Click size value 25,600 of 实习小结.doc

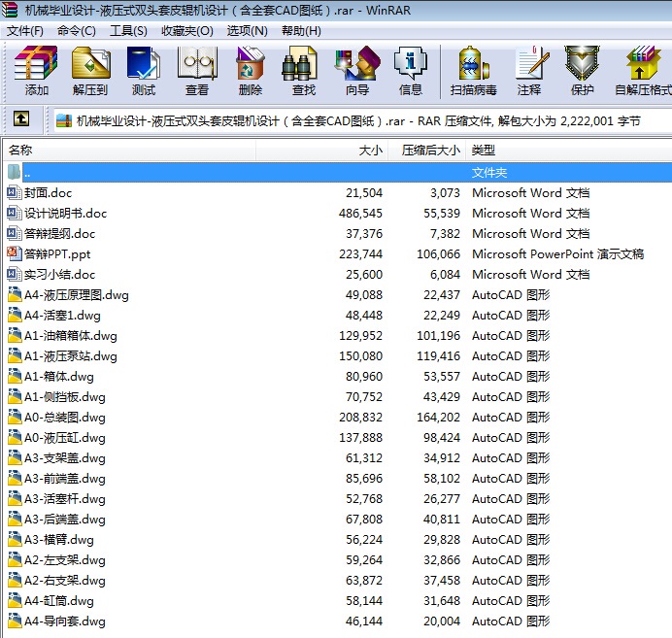(364, 274)
